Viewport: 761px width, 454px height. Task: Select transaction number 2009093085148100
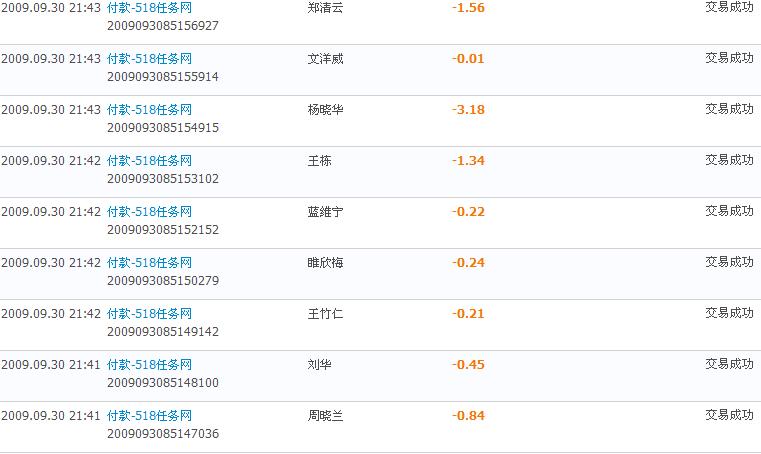click(x=162, y=382)
